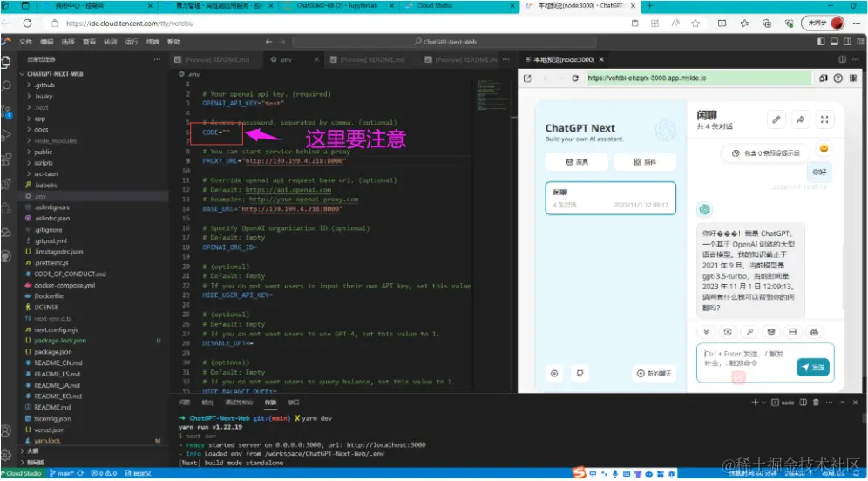Click the preset prompts pill in the chat
This screenshot has width=868, height=481.
(765, 152)
